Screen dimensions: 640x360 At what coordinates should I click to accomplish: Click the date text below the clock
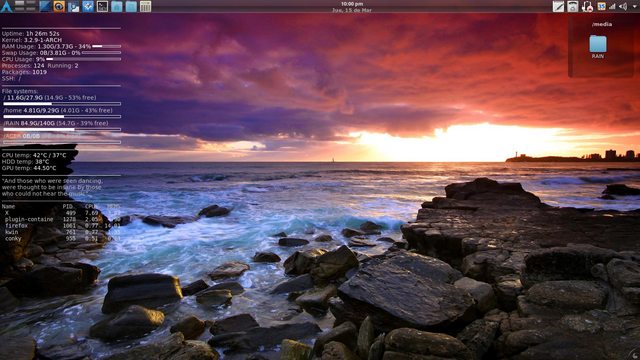click(352, 10)
